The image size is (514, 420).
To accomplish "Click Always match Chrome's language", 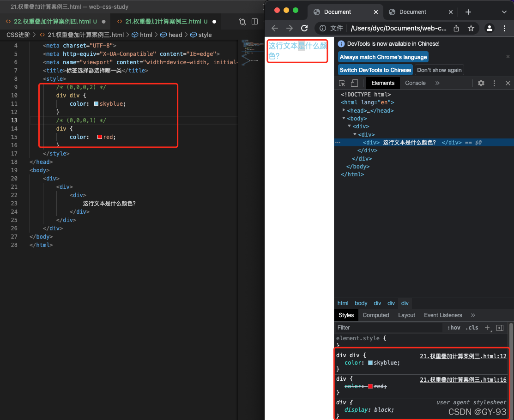I will tap(383, 57).
